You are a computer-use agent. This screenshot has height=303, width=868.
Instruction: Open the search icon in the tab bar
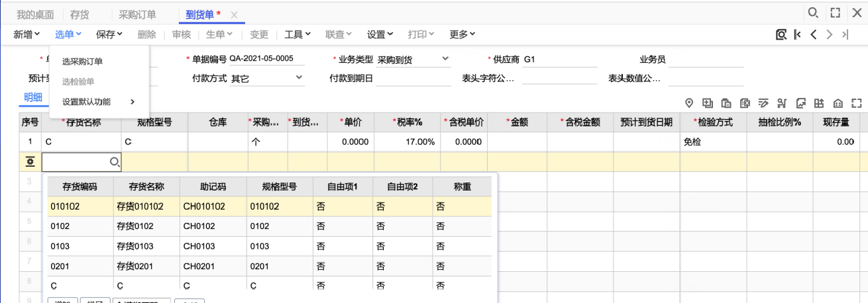click(813, 13)
